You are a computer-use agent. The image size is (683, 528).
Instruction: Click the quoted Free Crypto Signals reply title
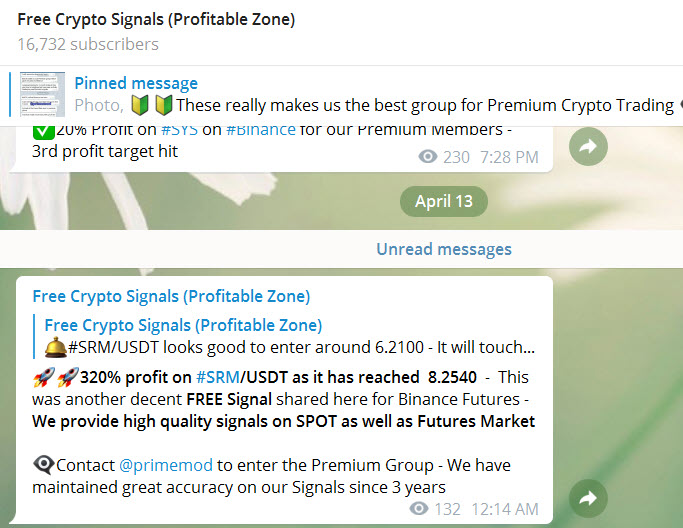click(183, 325)
